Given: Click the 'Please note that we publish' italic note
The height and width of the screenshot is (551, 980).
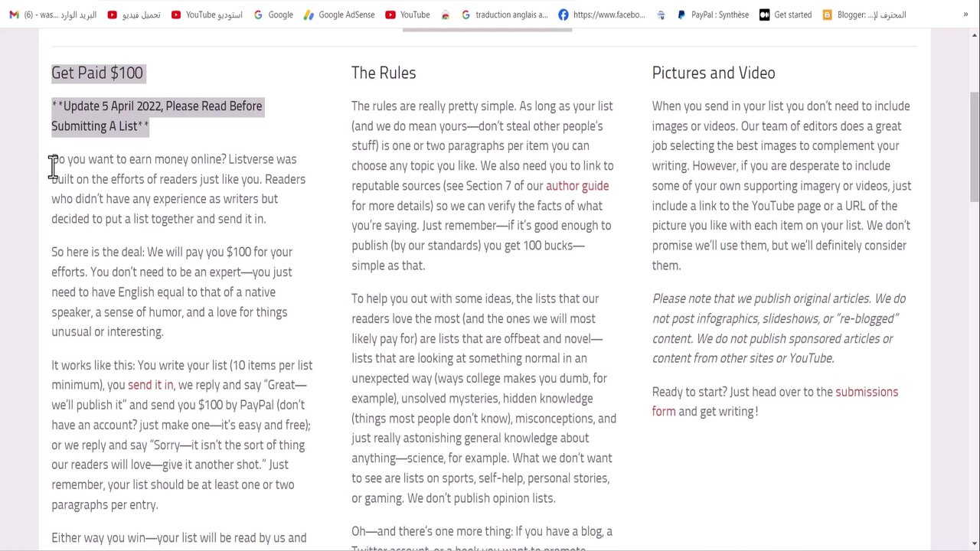Looking at the screenshot, I should (779, 328).
